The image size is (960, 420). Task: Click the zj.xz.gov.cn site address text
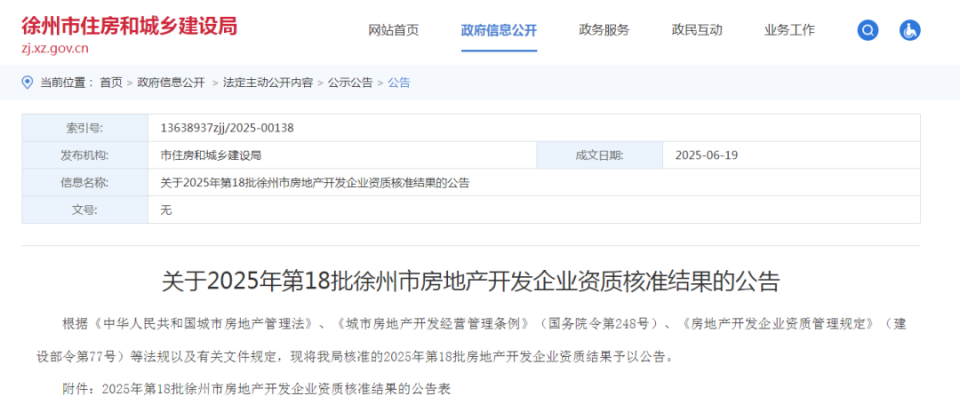tap(55, 49)
